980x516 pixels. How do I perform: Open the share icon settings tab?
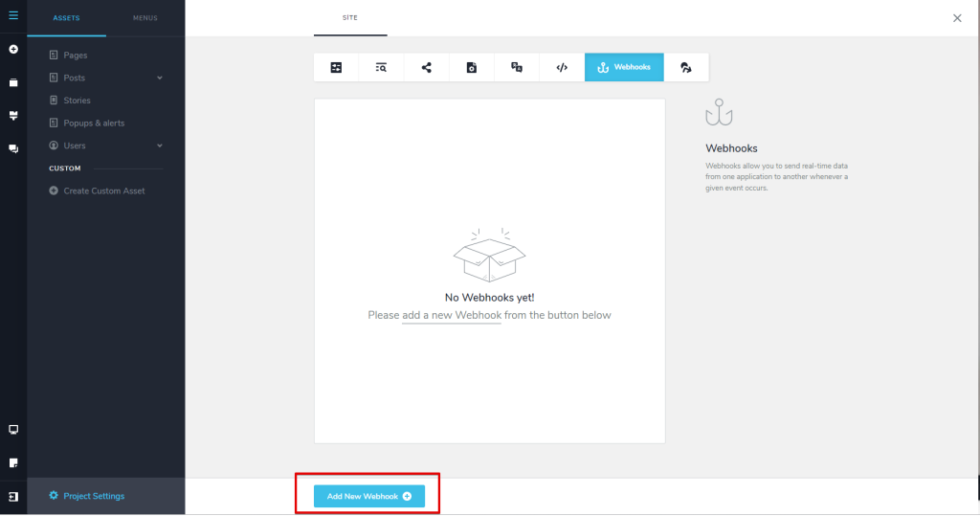pyautogui.click(x=426, y=67)
